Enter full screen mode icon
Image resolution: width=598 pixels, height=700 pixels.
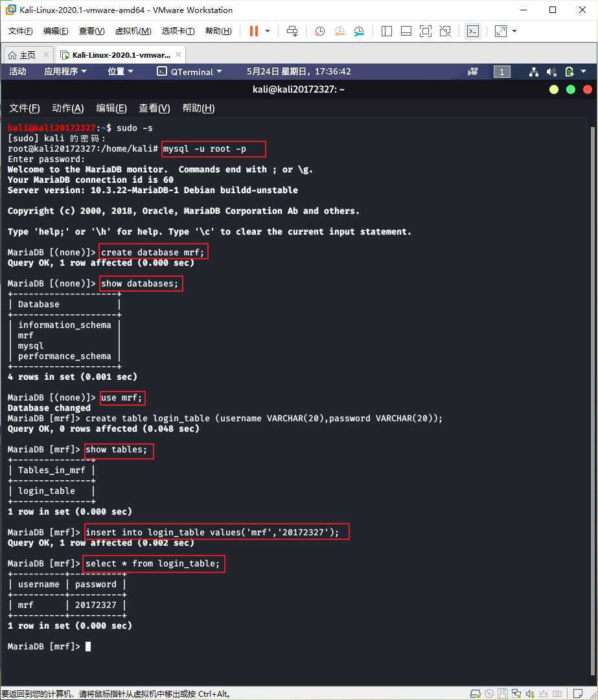426,31
